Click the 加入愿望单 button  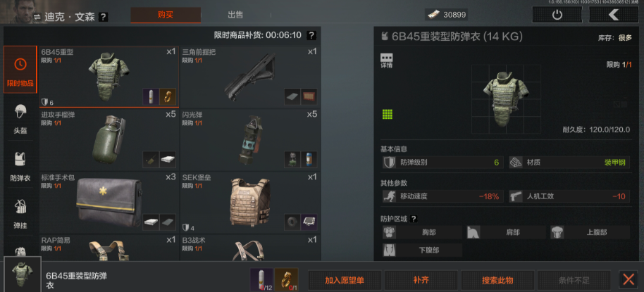pyautogui.click(x=345, y=281)
